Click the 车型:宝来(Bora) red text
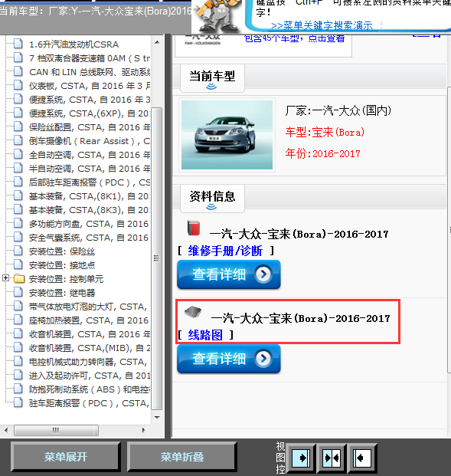This screenshot has width=451, height=476. click(325, 133)
